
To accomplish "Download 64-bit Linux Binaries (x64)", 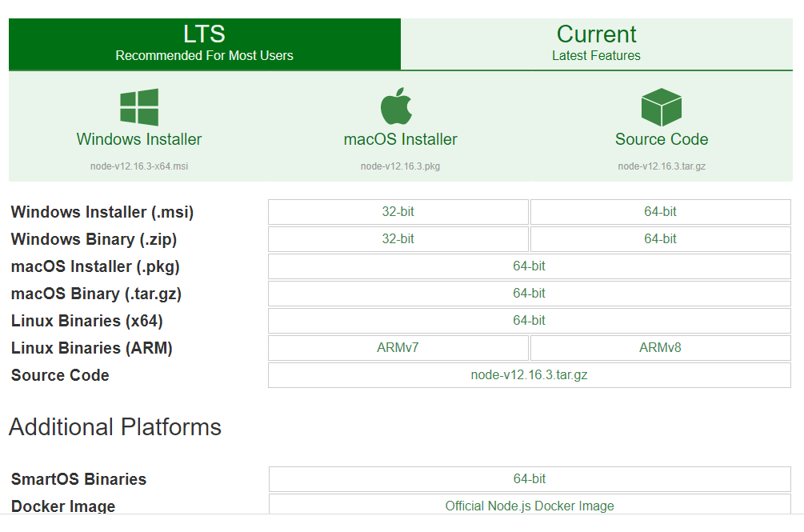I will click(529, 321).
